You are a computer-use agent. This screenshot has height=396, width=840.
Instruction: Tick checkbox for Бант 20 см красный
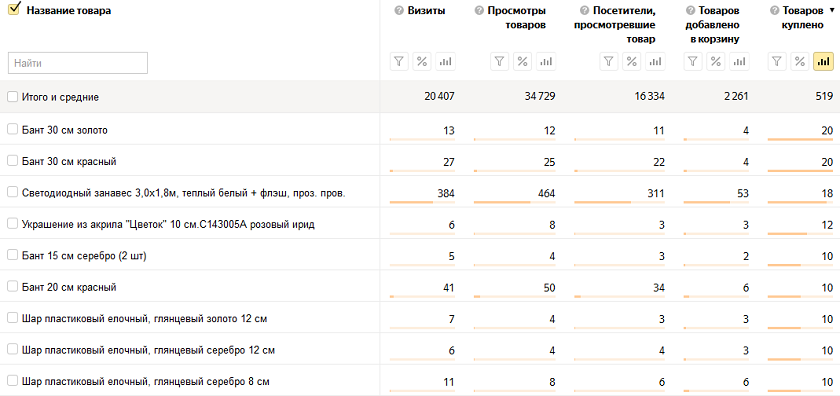pos(13,287)
